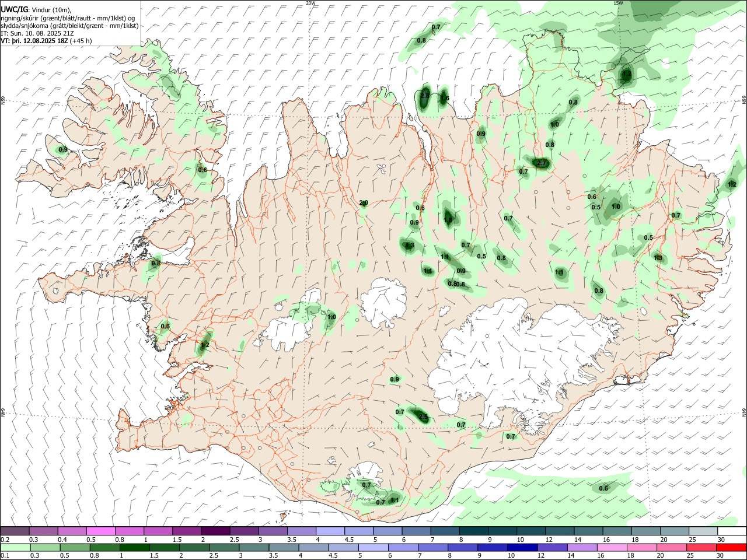This screenshot has width=747, height=560.
Task: Click the '2.7' precipitation value on the map
Action: click(x=541, y=163)
